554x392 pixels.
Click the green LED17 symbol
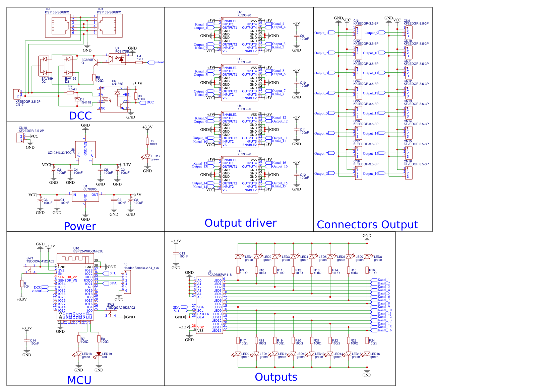click(147, 156)
